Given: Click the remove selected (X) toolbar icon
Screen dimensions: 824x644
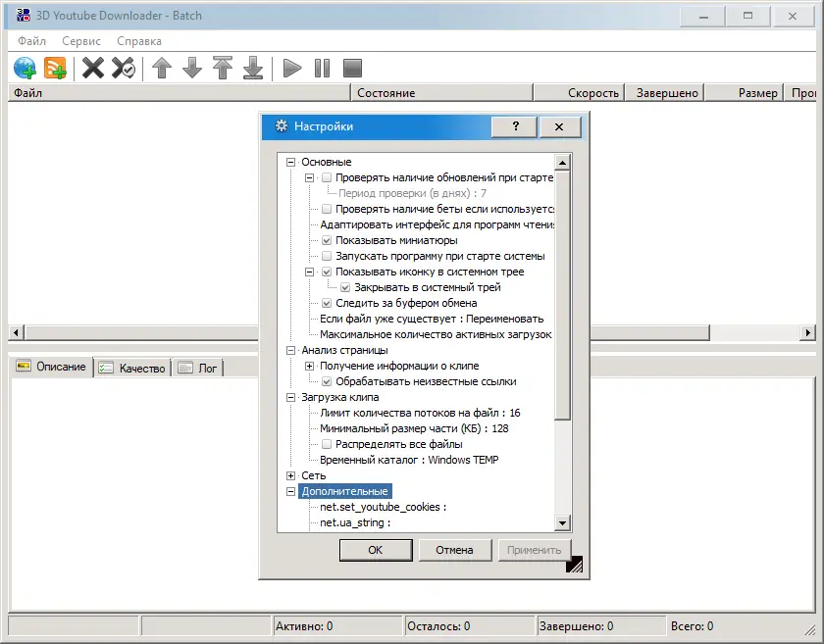Looking at the screenshot, I should pyautogui.click(x=93, y=69).
